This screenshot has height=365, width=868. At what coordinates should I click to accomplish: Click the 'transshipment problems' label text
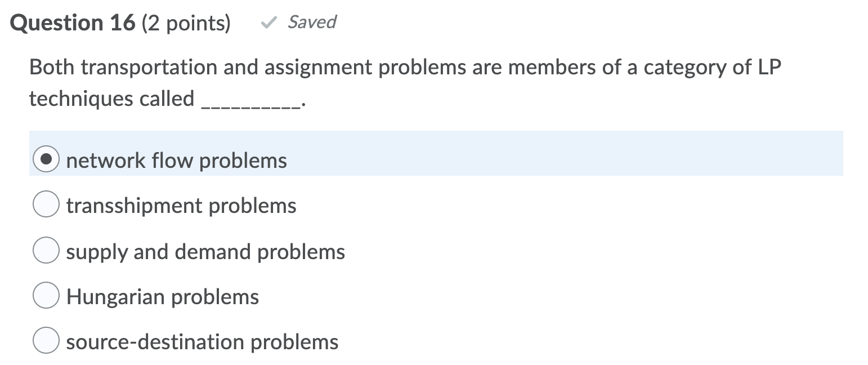click(181, 206)
